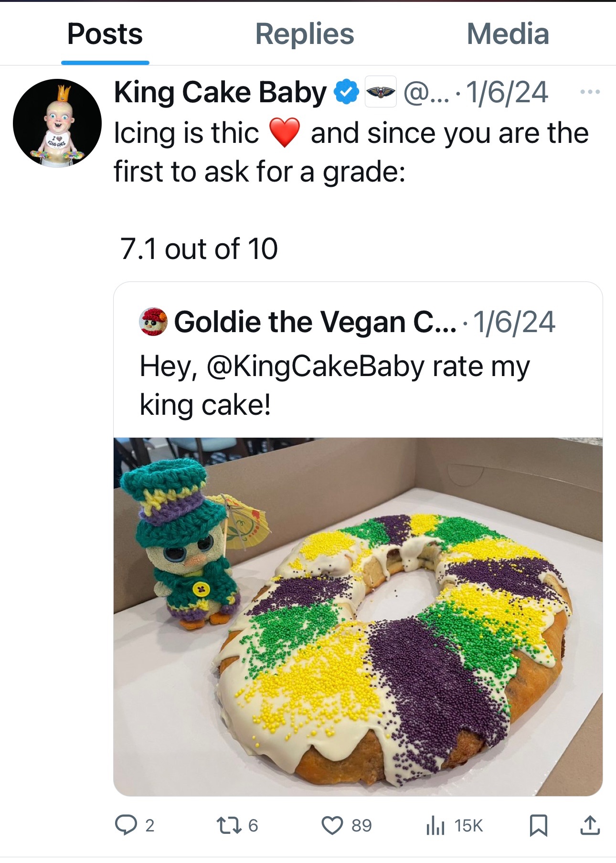The width and height of the screenshot is (616, 863).
Task: Tap the Pelicans affiliation badge
Action: 381,92
